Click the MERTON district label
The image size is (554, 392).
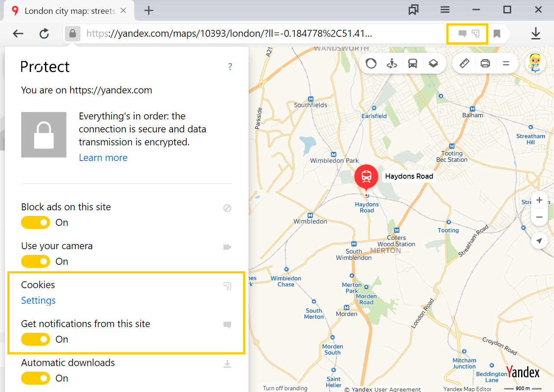[x=385, y=251]
